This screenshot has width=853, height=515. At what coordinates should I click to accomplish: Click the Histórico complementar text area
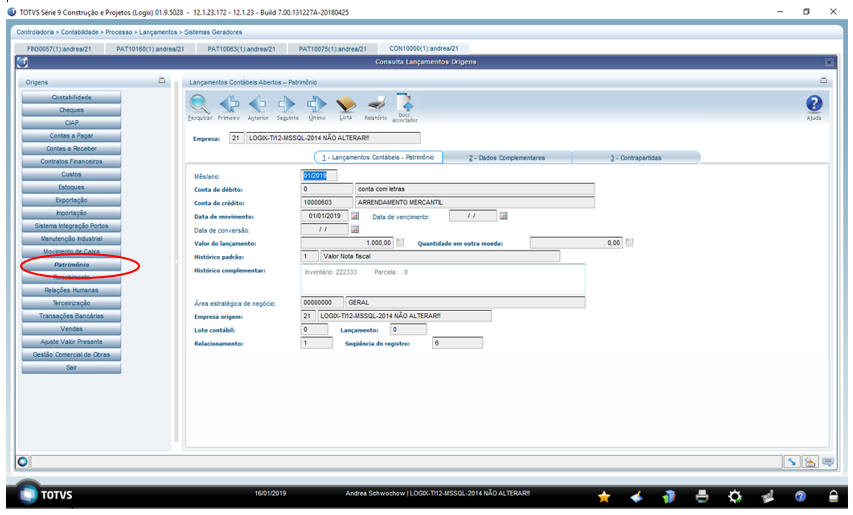pos(443,280)
